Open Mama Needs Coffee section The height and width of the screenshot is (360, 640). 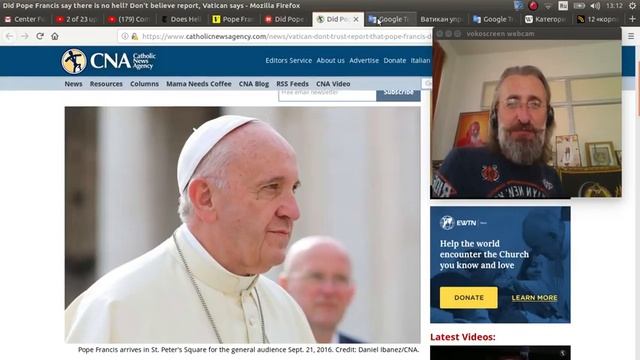199,84
